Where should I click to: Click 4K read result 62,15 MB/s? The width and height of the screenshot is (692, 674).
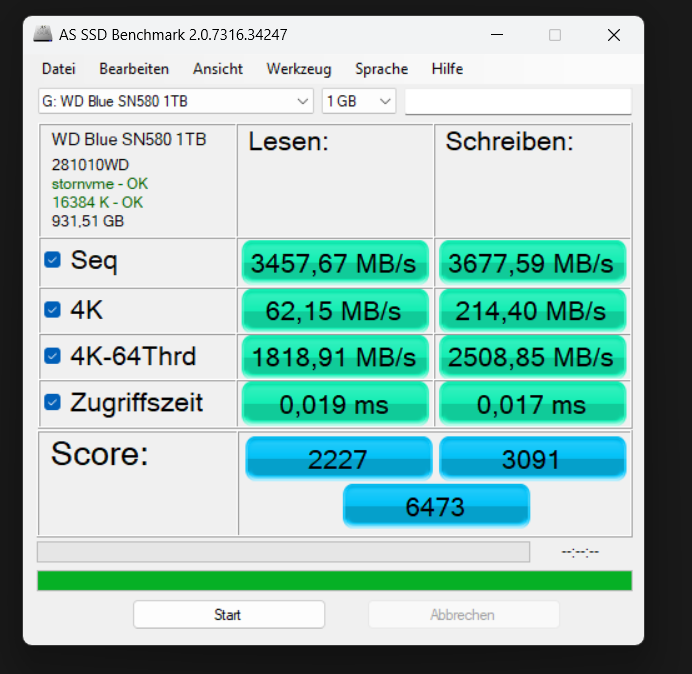click(335, 310)
